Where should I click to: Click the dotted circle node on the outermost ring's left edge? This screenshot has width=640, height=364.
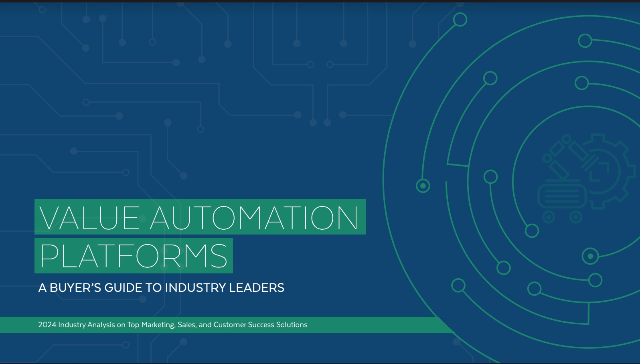(423, 186)
